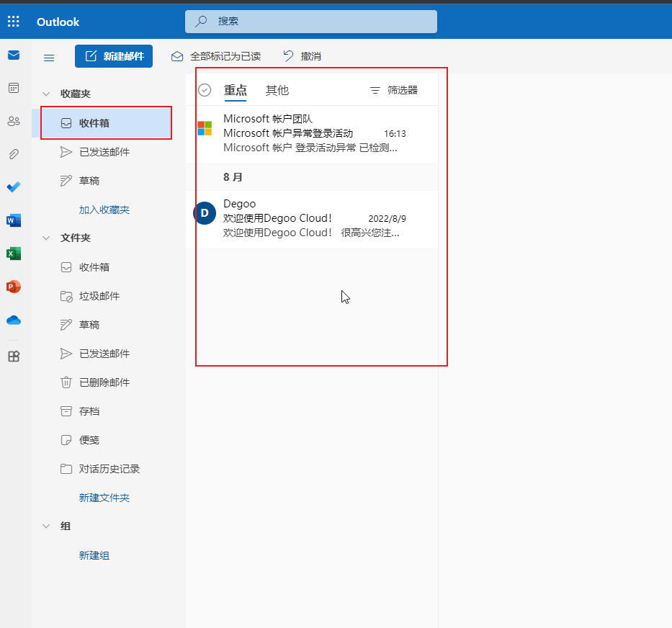Launch Word from the left rail
This screenshot has width=672, height=628.
click(14, 220)
